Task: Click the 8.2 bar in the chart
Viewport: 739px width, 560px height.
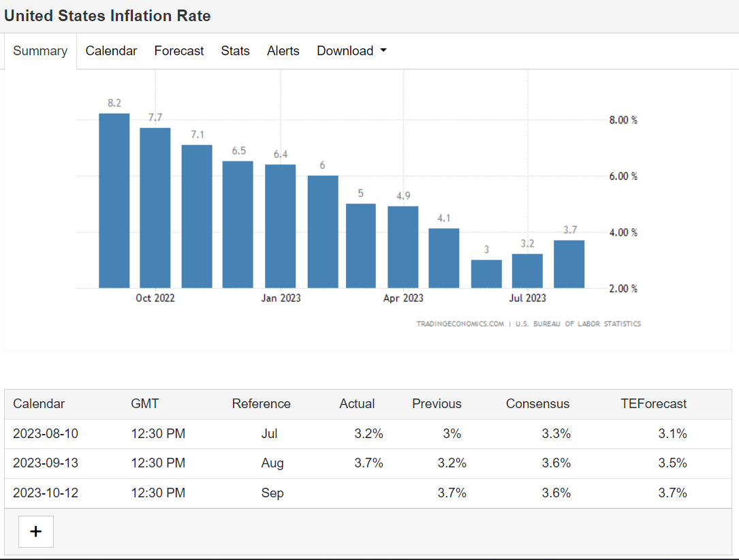Action: (x=114, y=201)
